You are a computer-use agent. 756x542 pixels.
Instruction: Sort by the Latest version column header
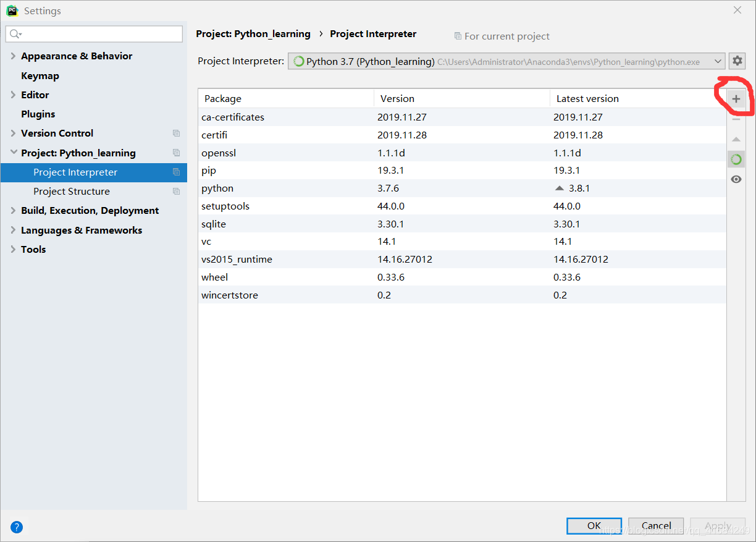638,99
